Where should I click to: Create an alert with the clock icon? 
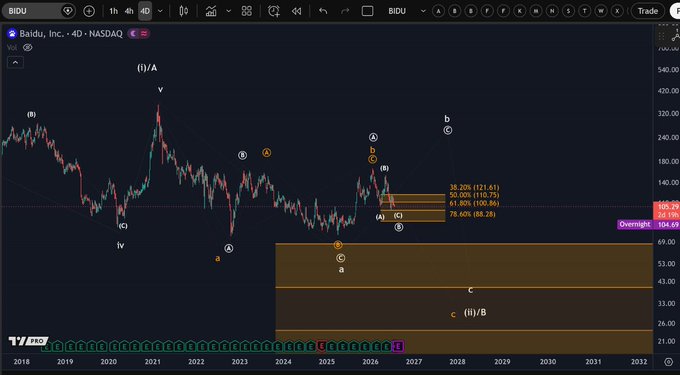point(274,11)
